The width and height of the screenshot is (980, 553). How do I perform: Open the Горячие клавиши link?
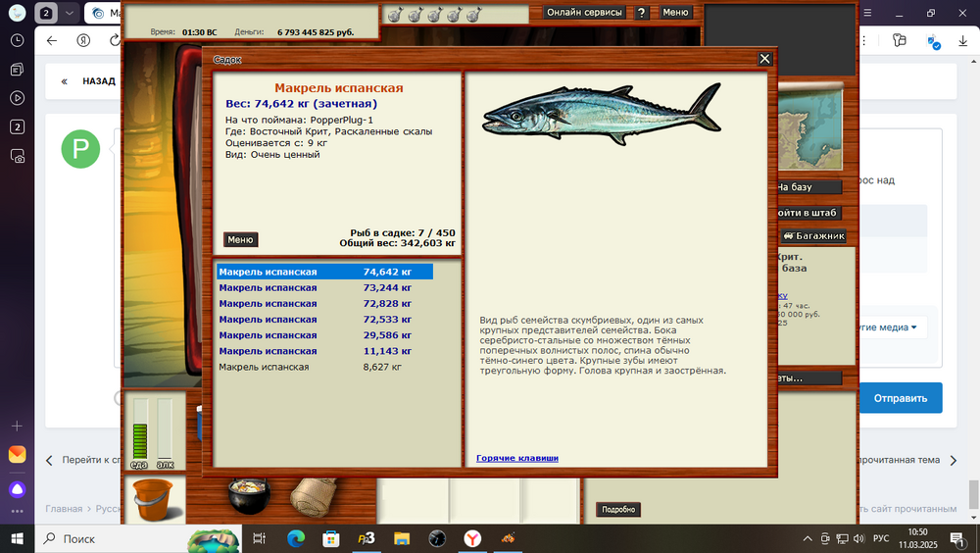point(516,458)
